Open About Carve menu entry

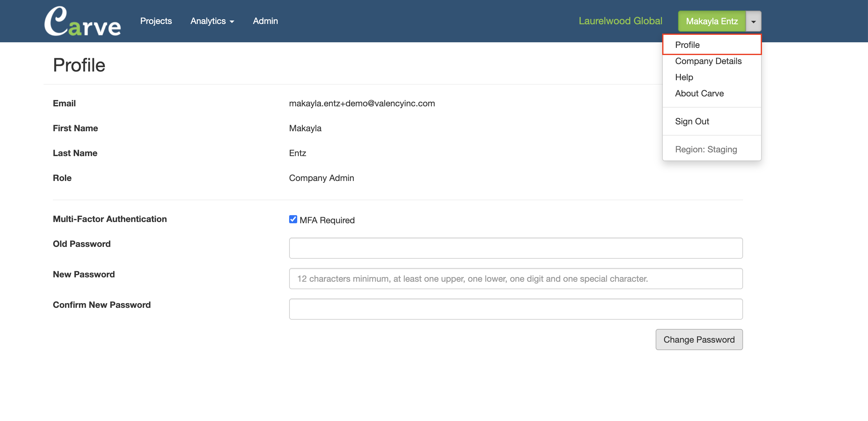(x=699, y=93)
